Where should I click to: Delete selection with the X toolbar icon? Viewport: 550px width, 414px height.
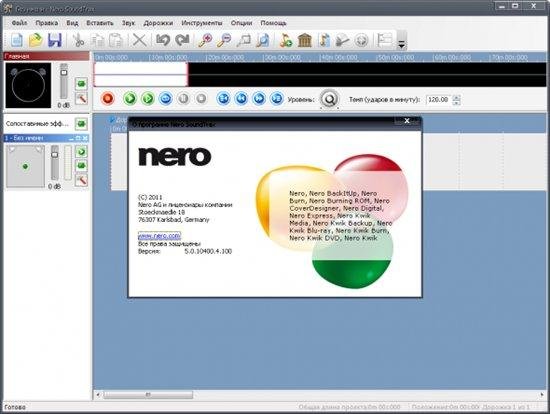139,40
